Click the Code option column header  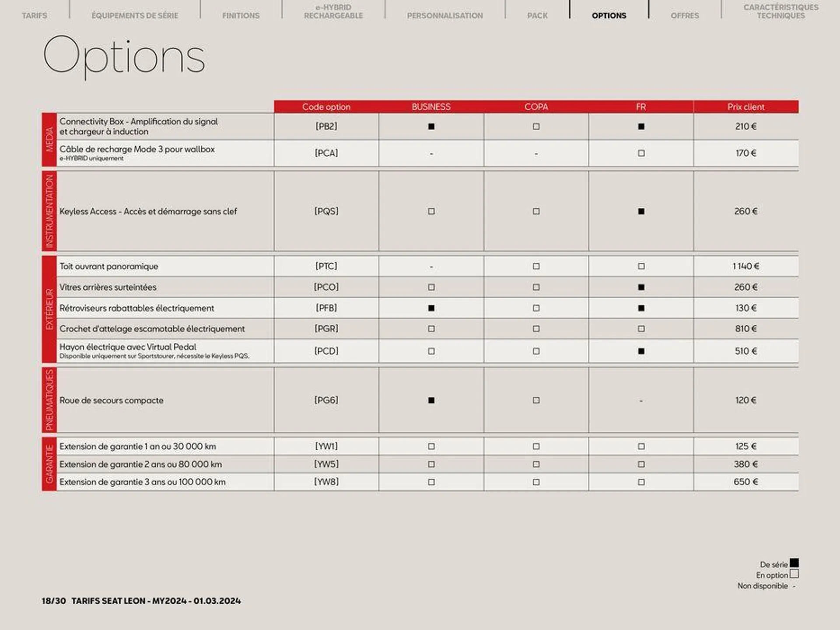coord(326,107)
